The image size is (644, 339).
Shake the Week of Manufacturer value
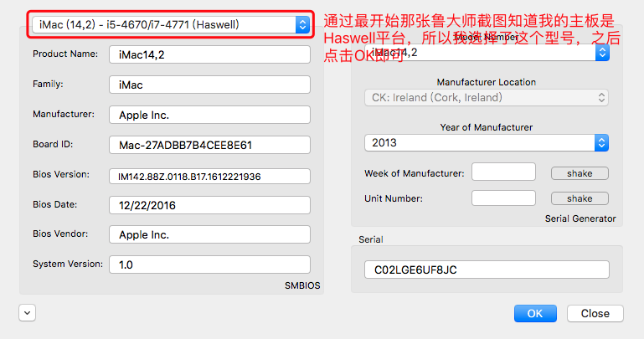pos(580,173)
